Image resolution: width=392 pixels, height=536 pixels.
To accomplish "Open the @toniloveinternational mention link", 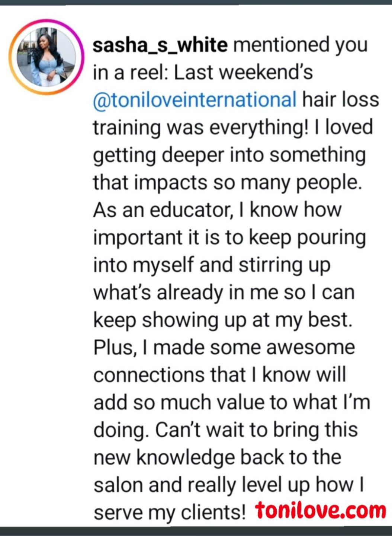I will click(x=195, y=100).
